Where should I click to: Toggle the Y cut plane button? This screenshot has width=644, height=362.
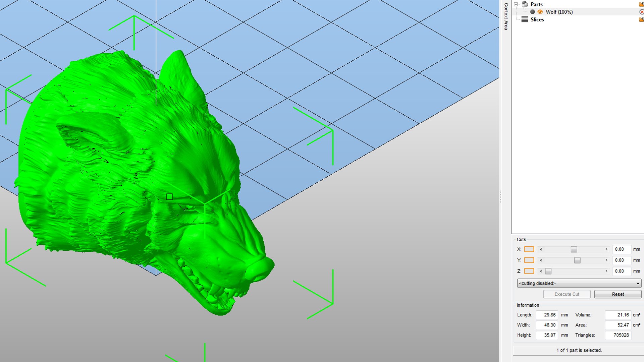pos(529,260)
